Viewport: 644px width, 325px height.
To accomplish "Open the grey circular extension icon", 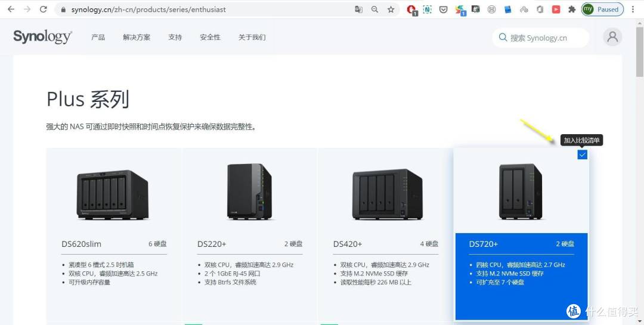I will click(491, 9).
